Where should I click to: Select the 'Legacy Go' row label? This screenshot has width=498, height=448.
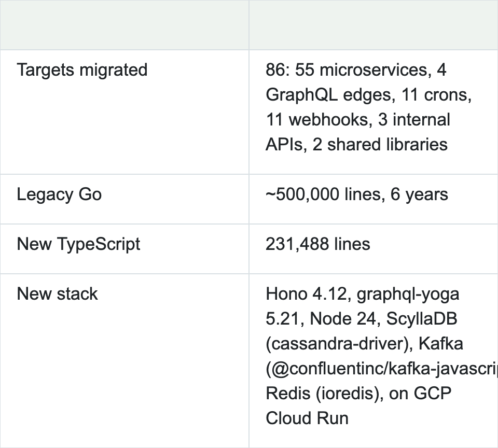(59, 194)
